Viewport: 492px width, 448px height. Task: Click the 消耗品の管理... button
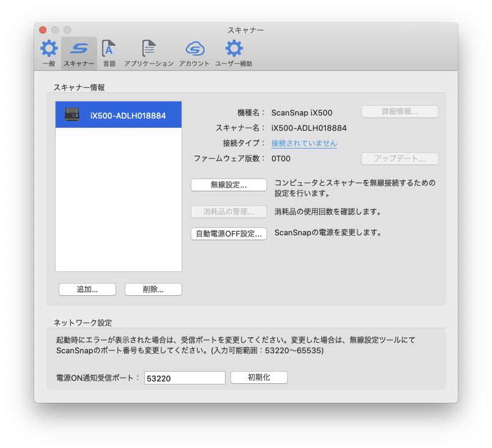click(x=229, y=211)
